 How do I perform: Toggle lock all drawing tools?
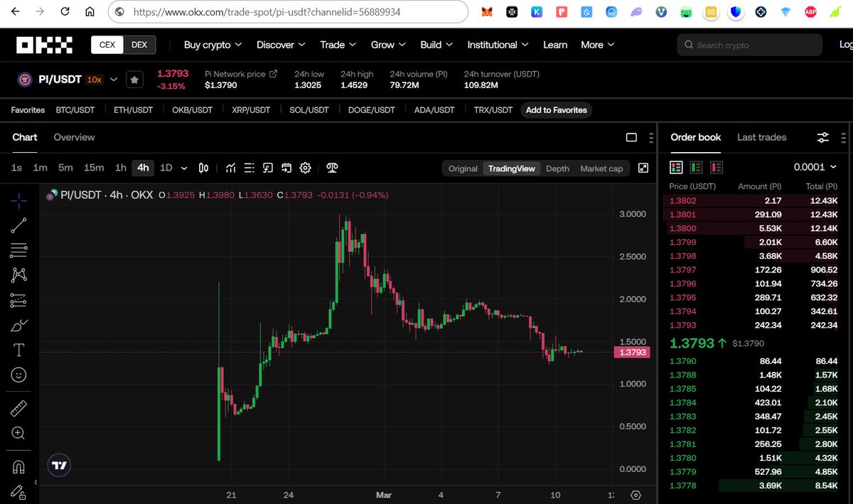tap(19, 491)
